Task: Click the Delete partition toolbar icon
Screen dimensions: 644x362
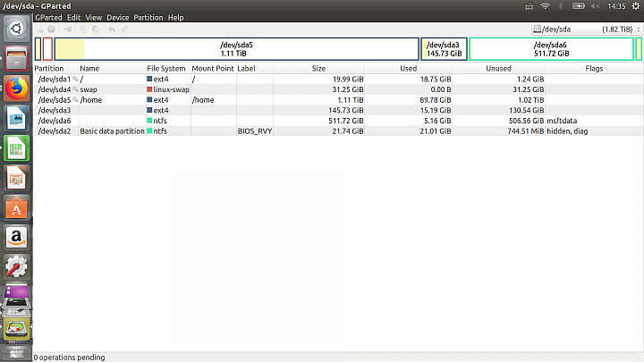Action: click(51, 29)
